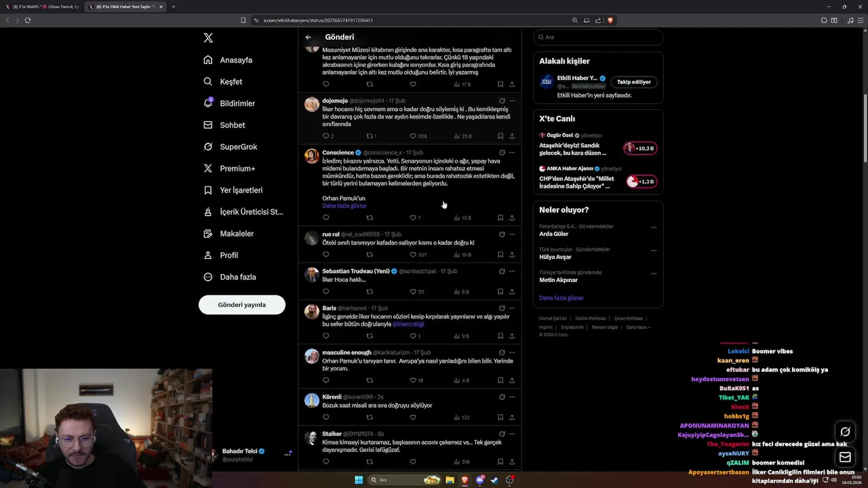This screenshot has height=488, width=868.
Task: Share dojomojo's post
Action: [512, 136]
